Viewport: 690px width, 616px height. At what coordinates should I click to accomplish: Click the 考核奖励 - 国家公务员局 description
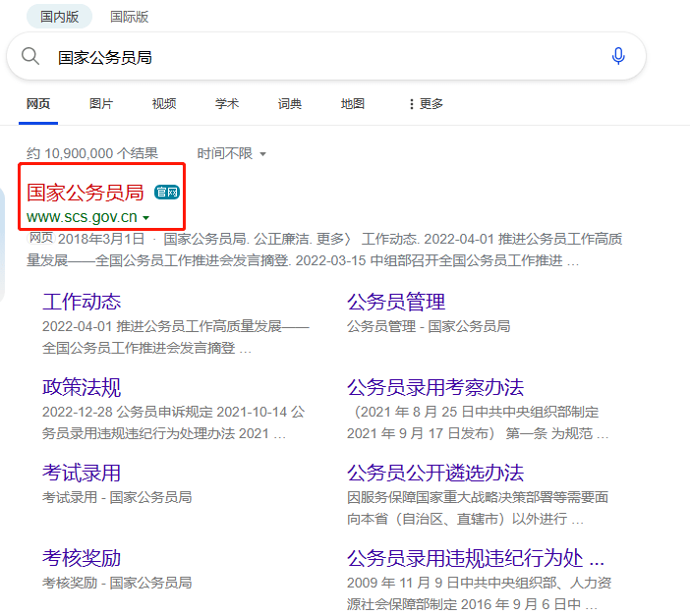point(117,583)
